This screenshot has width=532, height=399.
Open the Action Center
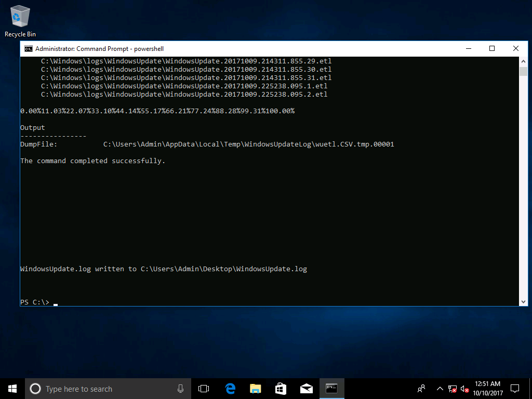(514, 388)
